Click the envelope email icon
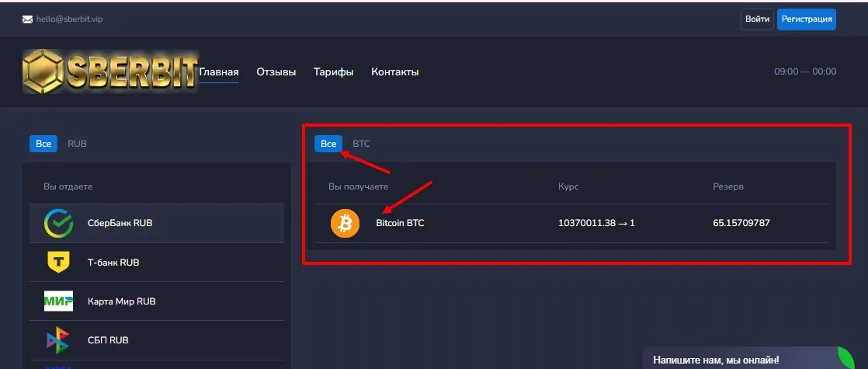The width and height of the screenshot is (868, 369). pos(28,19)
